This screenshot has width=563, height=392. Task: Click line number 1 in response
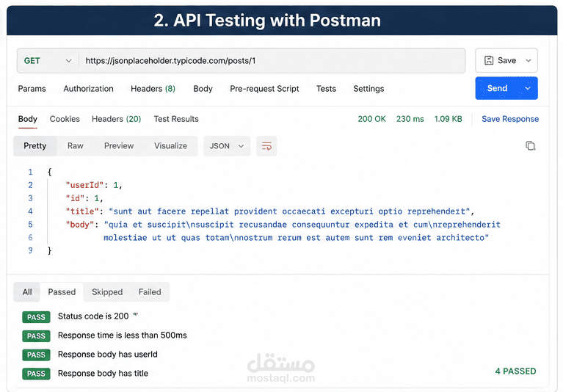[x=31, y=172]
